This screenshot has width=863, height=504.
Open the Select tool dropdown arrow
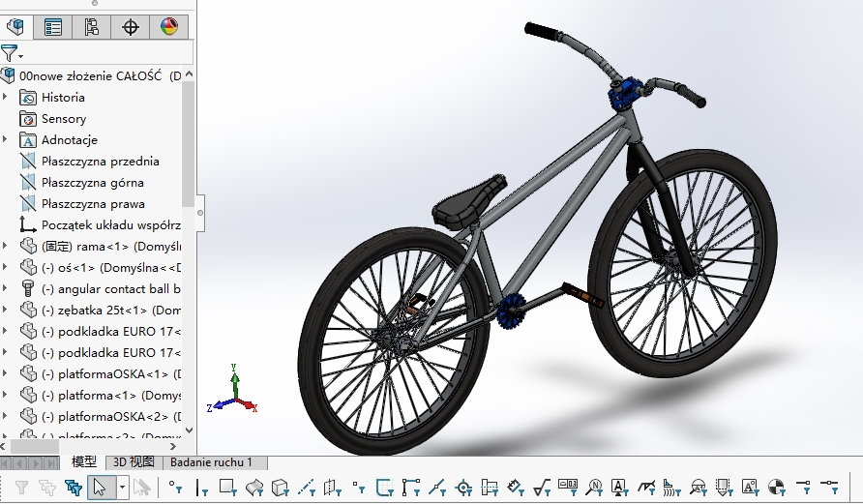coord(122,488)
